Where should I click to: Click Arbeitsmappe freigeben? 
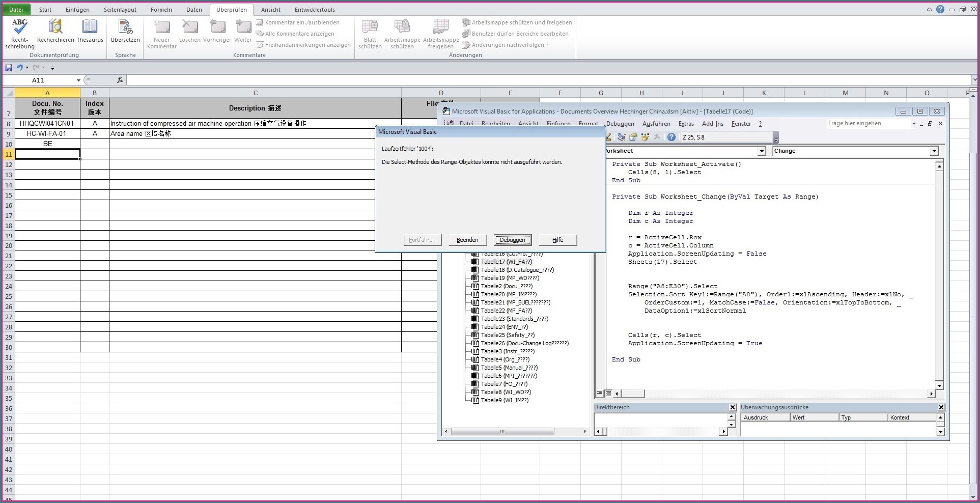pyautogui.click(x=441, y=34)
